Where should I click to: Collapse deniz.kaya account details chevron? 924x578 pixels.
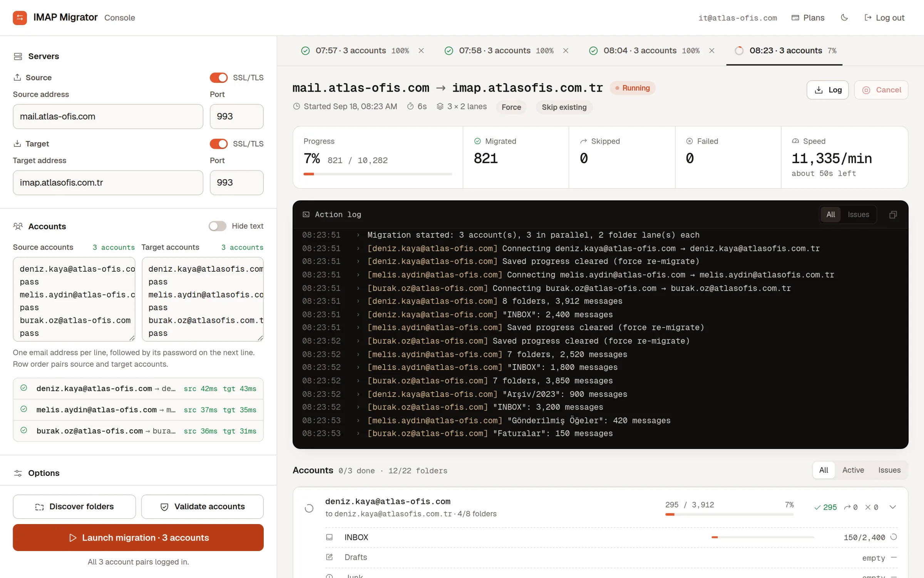point(893,507)
